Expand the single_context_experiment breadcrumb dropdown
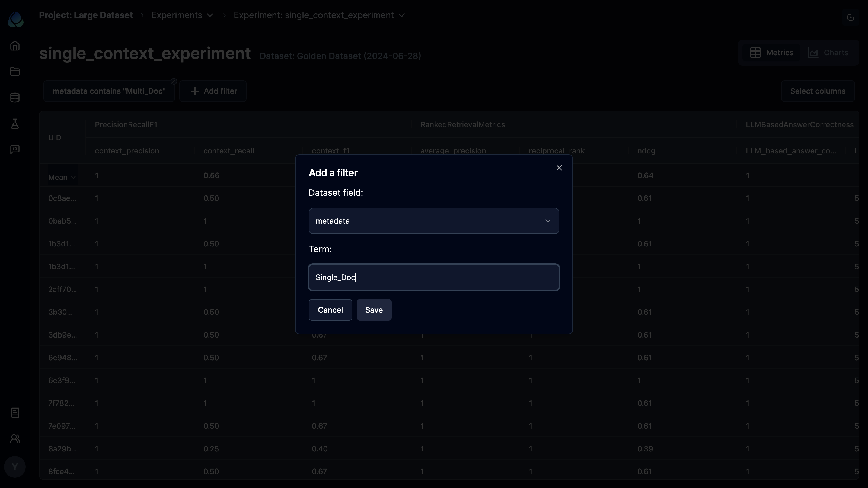The height and width of the screenshot is (488, 868). coord(403,15)
